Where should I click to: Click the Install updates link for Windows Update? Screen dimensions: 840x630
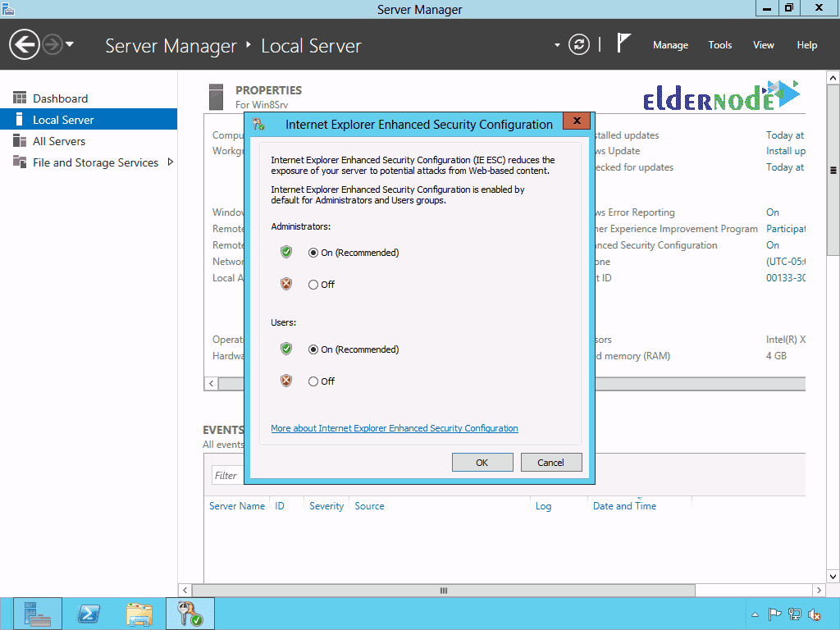tap(785, 151)
